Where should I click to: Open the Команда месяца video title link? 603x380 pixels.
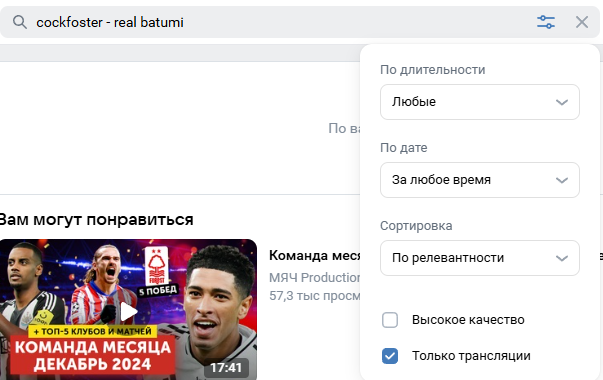pos(315,255)
